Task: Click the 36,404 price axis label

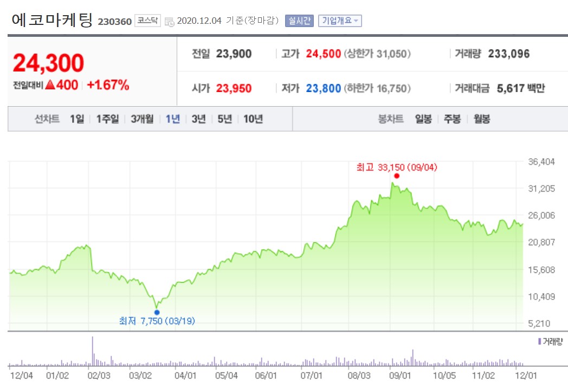Action: tap(541, 162)
